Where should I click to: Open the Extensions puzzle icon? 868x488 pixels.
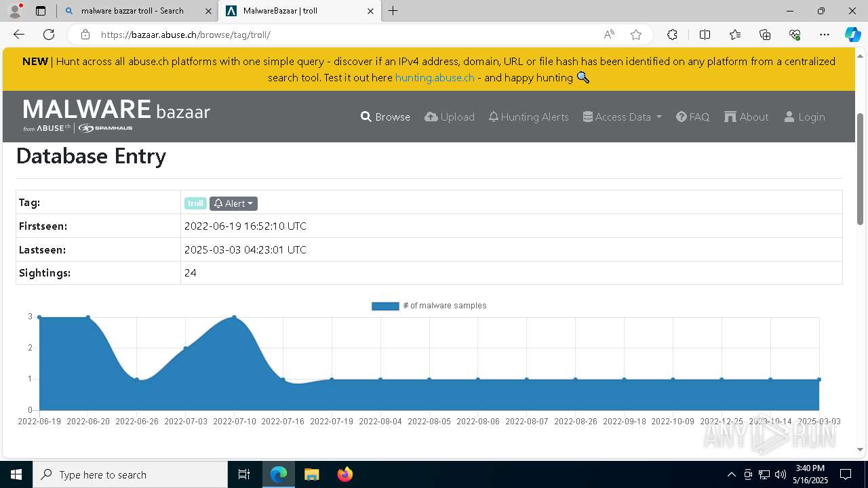[x=672, y=35]
